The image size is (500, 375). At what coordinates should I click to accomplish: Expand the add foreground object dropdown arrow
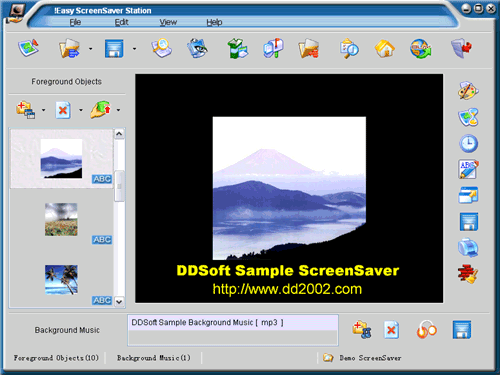pyautogui.click(x=43, y=110)
